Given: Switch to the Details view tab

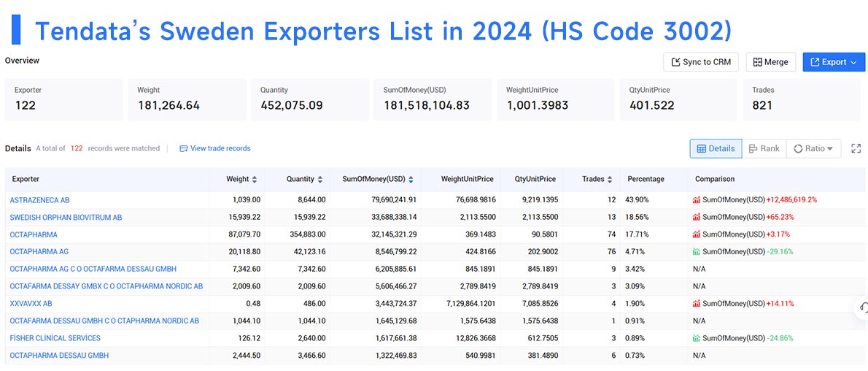Looking at the screenshot, I should [x=716, y=149].
